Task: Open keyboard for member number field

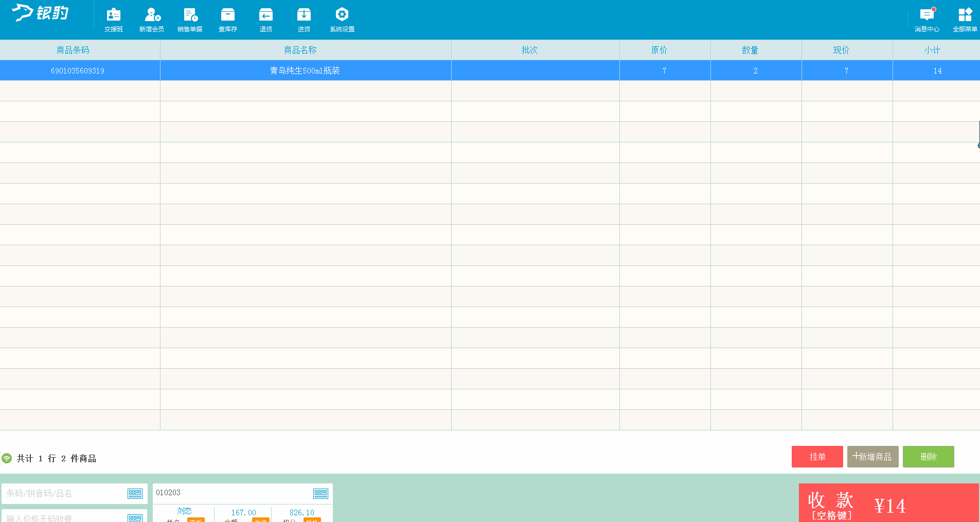Action: click(x=320, y=493)
